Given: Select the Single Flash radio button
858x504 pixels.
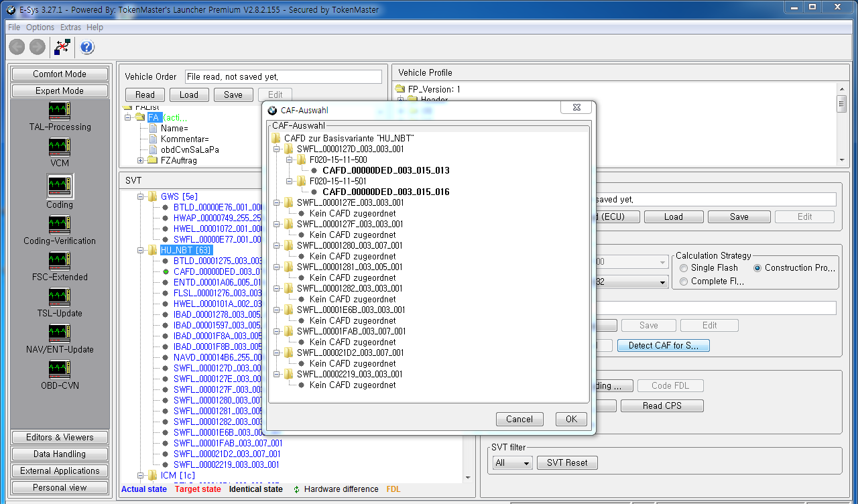Looking at the screenshot, I should [683, 267].
